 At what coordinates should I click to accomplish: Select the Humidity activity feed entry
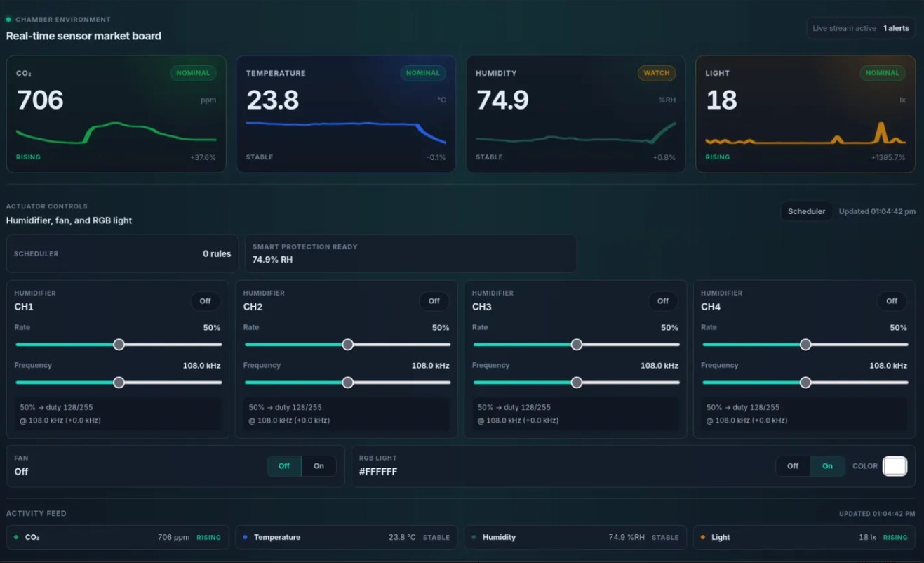point(575,537)
